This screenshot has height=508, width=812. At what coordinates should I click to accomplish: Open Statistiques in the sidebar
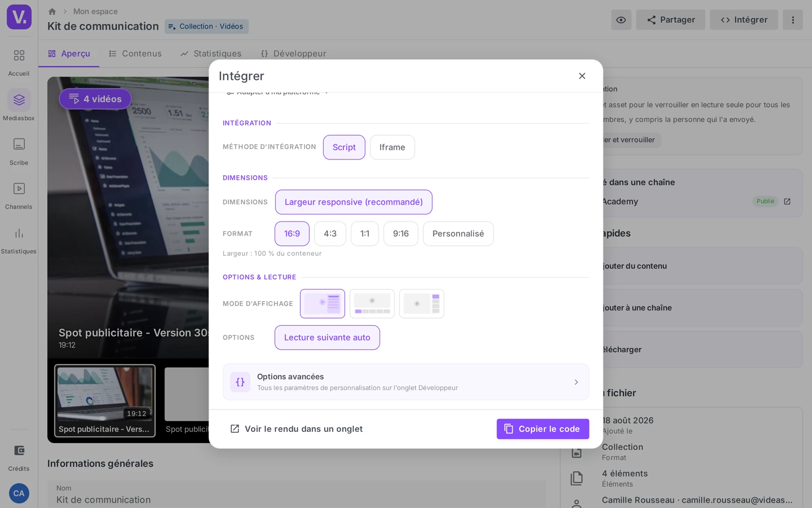click(x=19, y=240)
